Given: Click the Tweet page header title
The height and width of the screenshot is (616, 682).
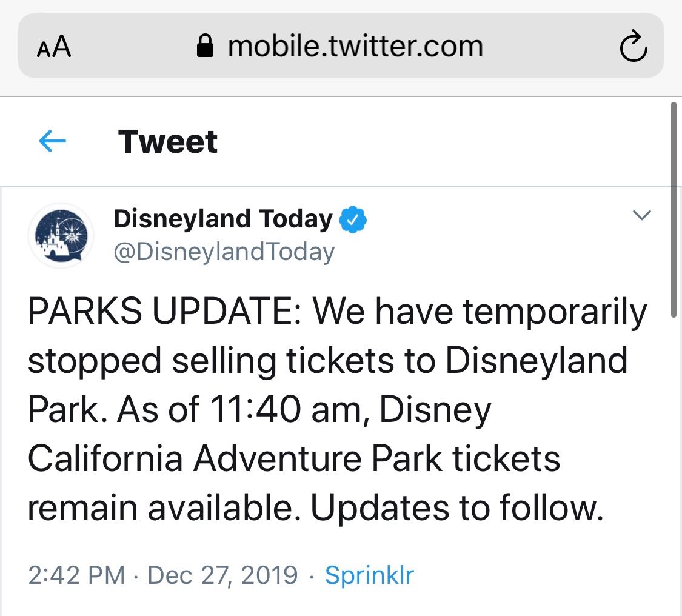Looking at the screenshot, I should coord(168,142).
